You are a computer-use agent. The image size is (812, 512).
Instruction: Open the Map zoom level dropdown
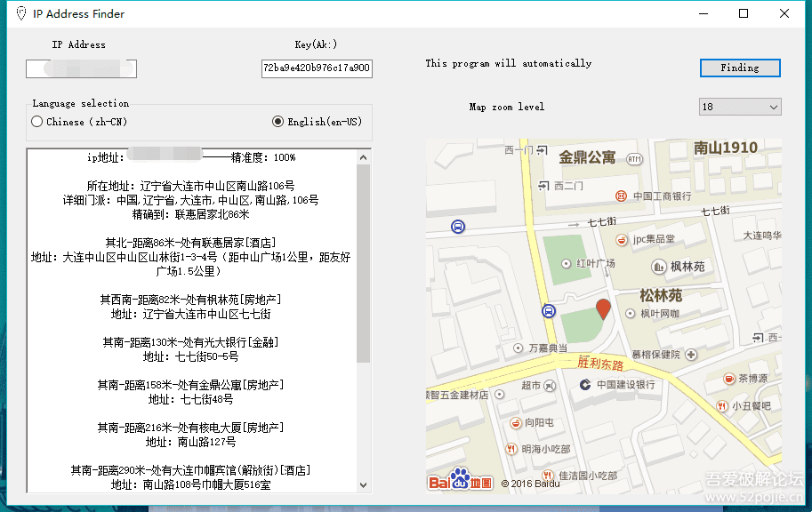(x=740, y=108)
